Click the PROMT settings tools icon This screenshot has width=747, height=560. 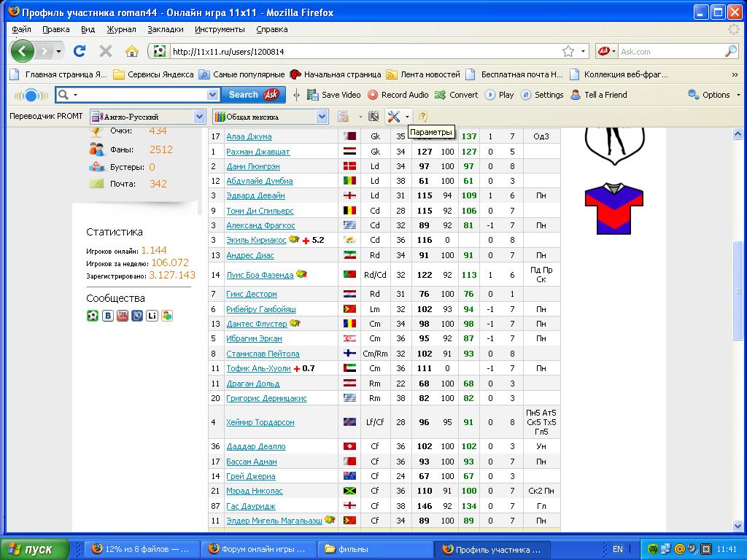click(394, 117)
